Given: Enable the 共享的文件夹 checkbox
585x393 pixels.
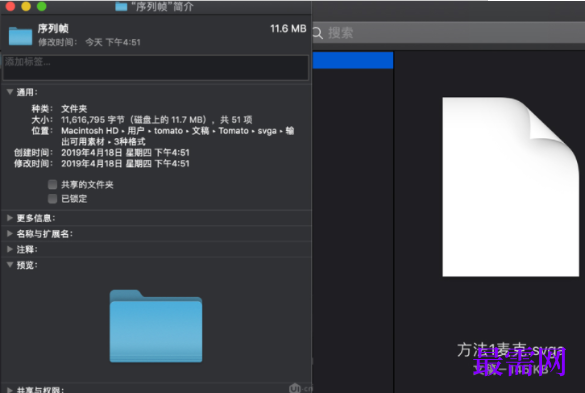Looking at the screenshot, I should click(53, 184).
